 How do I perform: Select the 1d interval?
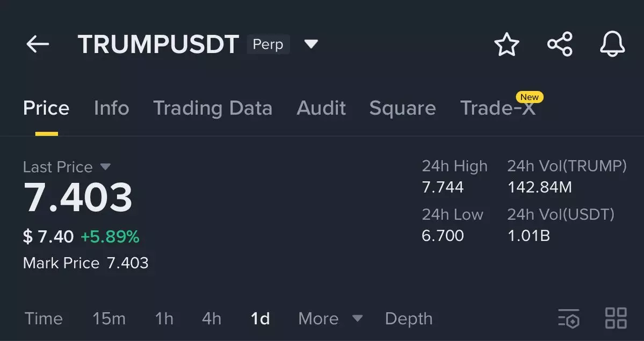click(260, 318)
